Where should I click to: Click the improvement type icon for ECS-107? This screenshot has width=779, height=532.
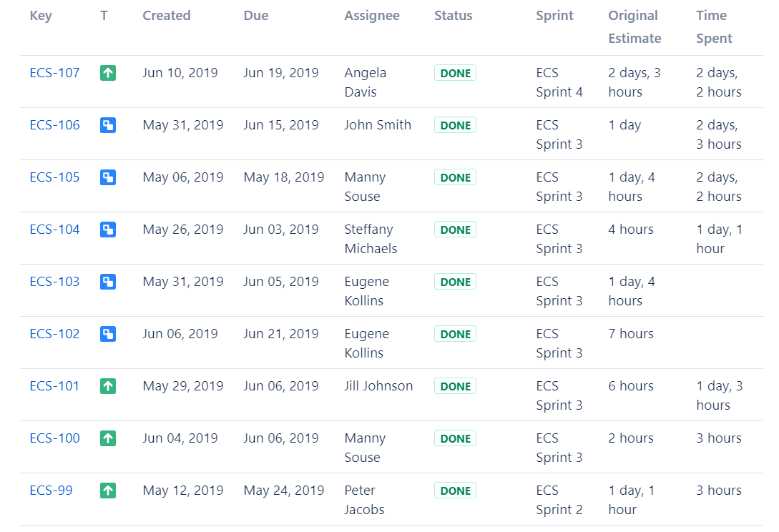108,73
